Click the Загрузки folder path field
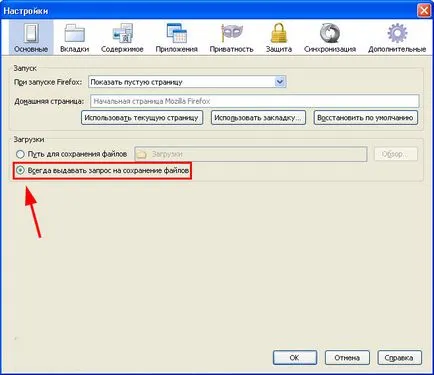Image resolution: width=434 pixels, height=375 pixels. 251,154
